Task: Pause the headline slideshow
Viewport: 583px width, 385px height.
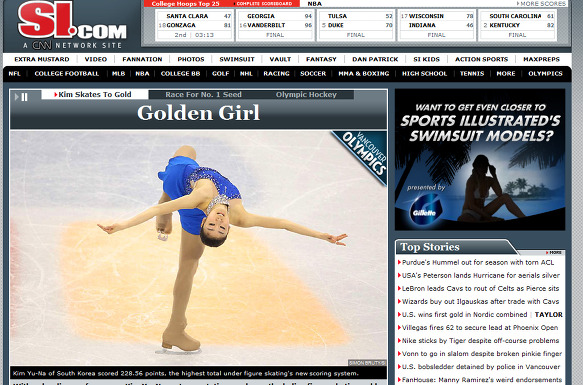Action: tap(25, 97)
